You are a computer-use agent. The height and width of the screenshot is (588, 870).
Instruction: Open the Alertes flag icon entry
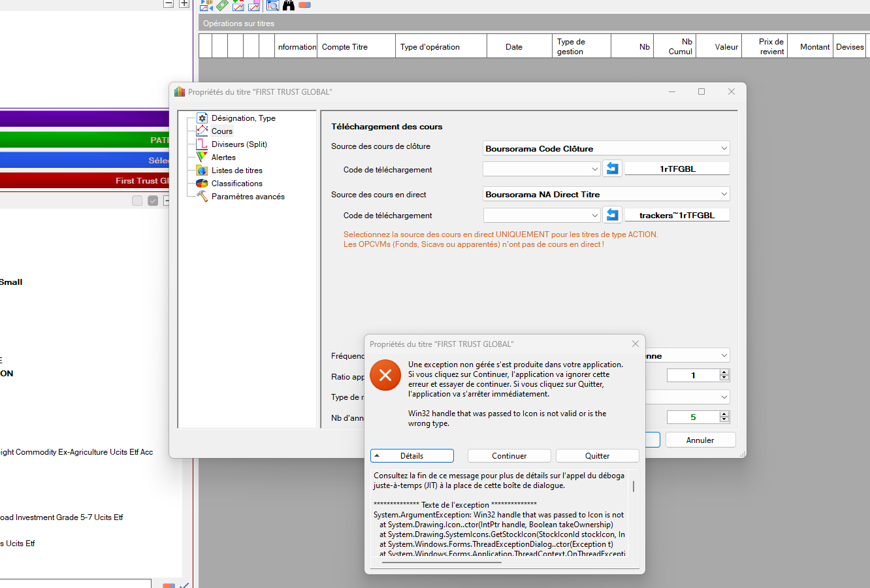coord(202,157)
